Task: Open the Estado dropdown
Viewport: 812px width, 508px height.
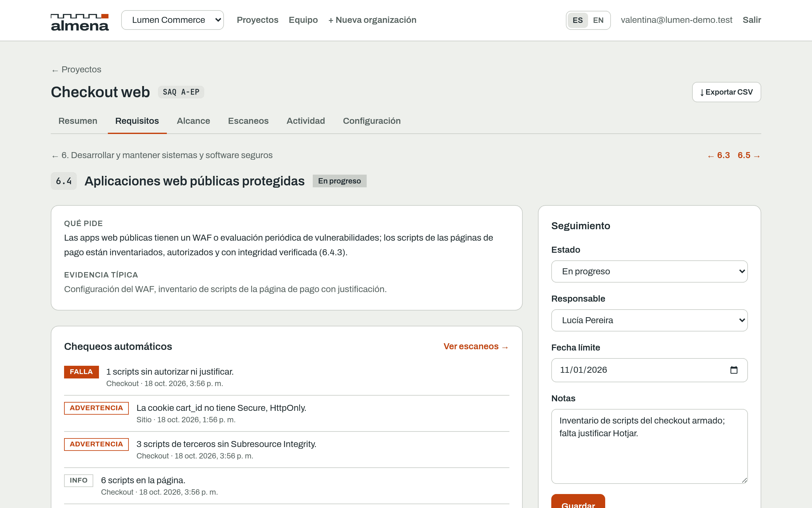Action: 649,271
